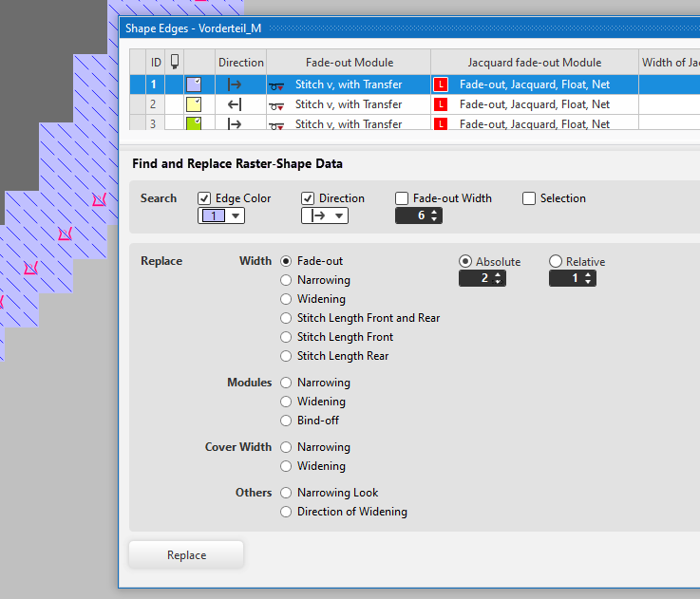Click the stitch module icon in row 1
The width and height of the screenshot is (700, 599).
277,85
